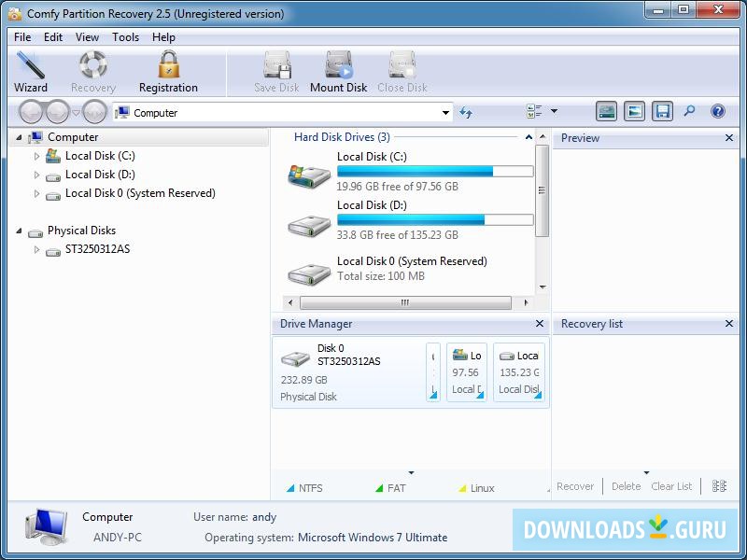The height and width of the screenshot is (560, 747).
Task: Click scroll down arrow in drives list
Action: coord(543,287)
